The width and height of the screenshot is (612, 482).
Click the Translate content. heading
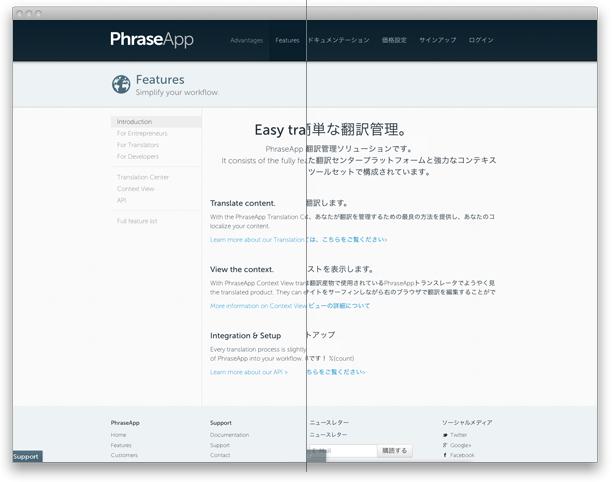[242, 203]
